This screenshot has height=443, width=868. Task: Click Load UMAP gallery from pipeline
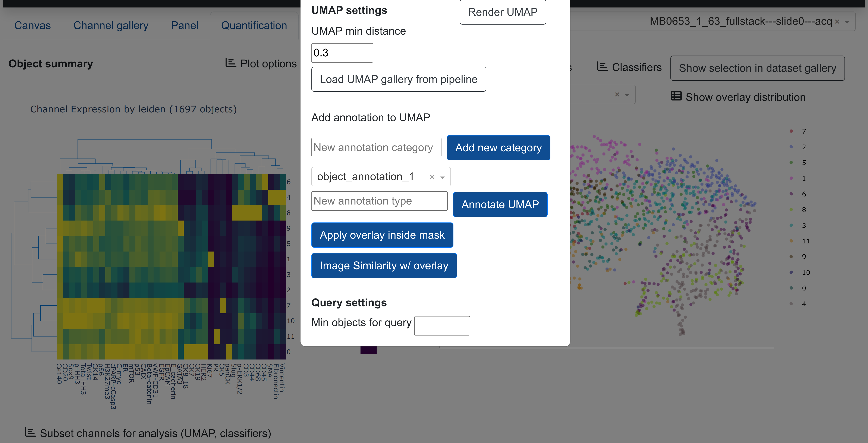click(x=398, y=79)
